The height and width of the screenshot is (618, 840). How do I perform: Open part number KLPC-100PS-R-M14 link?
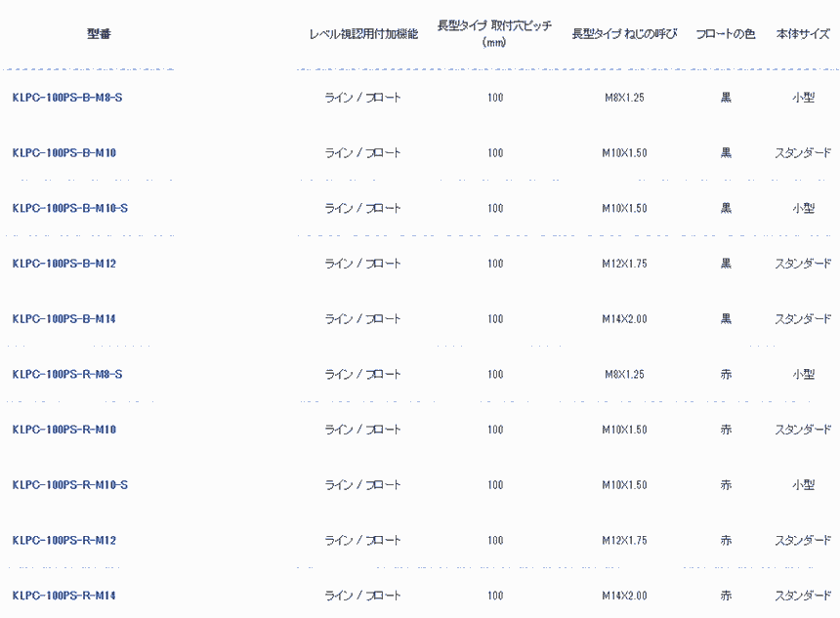pyautogui.click(x=64, y=596)
